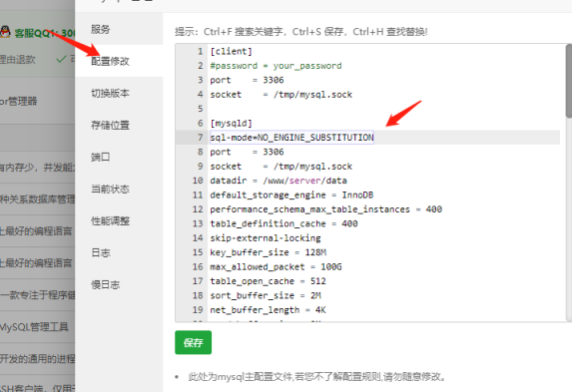The height and width of the screenshot is (392, 572).
Task: Click the editor's vertical scrollbar thumb
Action: pyautogui.click(x=569, y=81)
